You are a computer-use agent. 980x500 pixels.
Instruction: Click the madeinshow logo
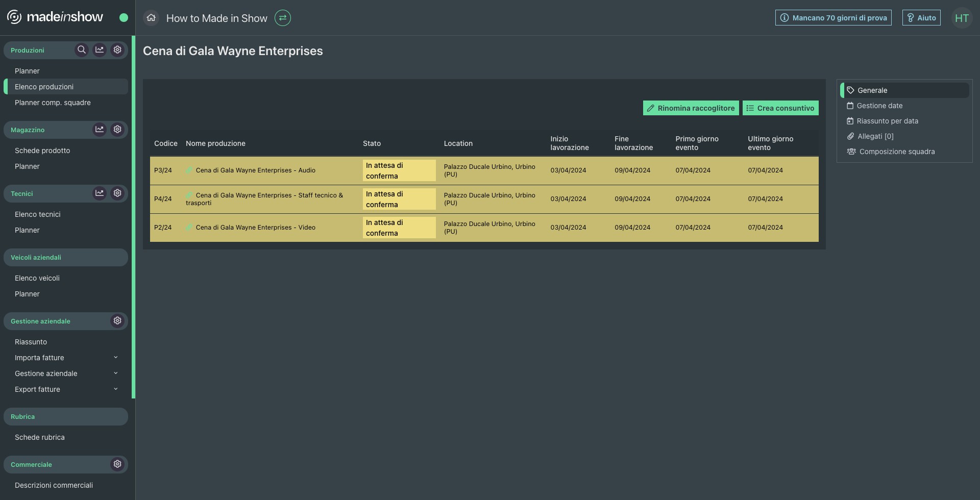click(55, 17)
